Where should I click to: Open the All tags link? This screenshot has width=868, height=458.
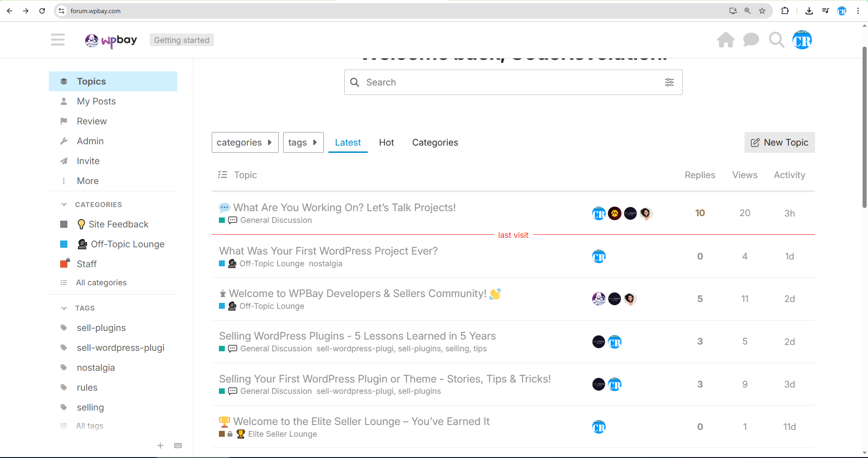coord(90,426)
